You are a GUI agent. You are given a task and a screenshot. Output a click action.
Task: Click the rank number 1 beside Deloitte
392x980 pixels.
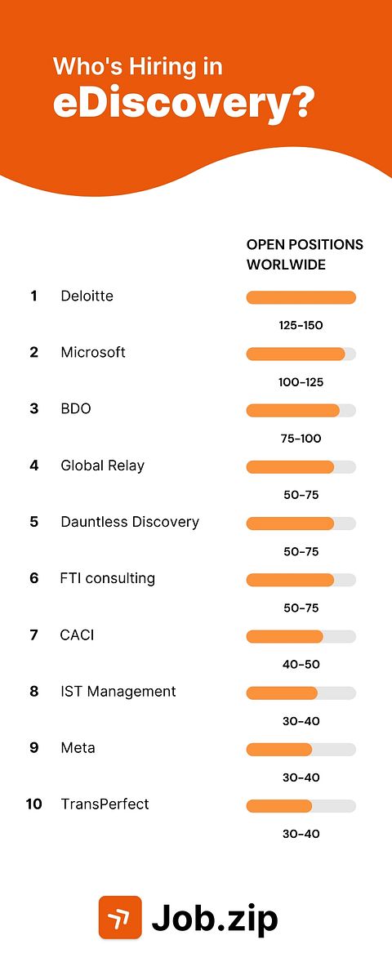33,296
